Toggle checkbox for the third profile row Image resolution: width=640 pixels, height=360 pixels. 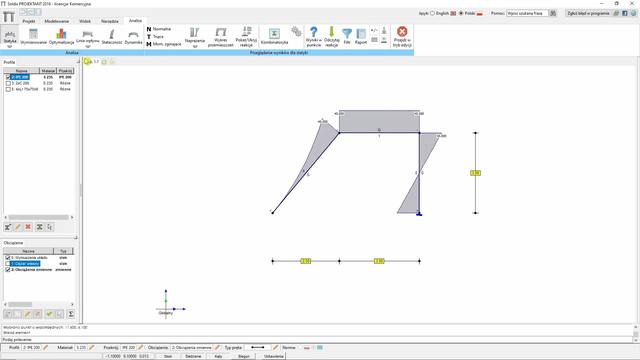[x=8, y=89]
